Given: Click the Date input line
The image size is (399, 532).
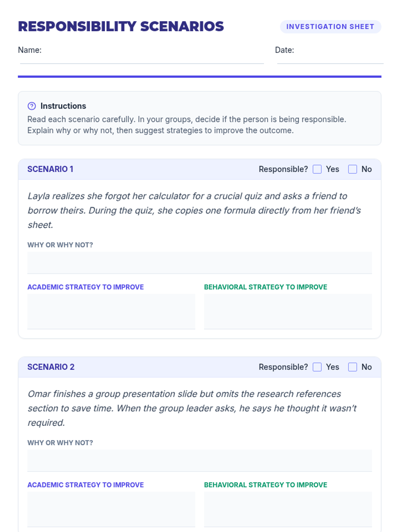Looking at the screenshot, I should 330,57.
